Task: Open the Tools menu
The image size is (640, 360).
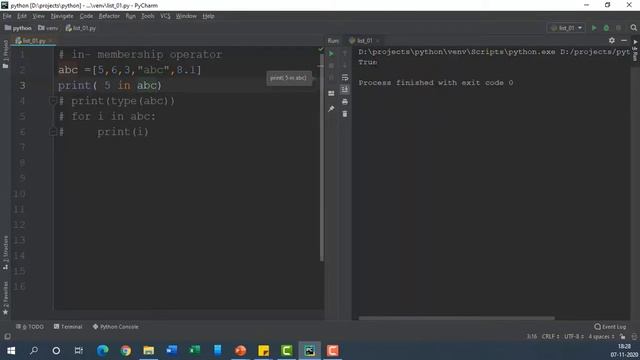Action: point(148,16)
